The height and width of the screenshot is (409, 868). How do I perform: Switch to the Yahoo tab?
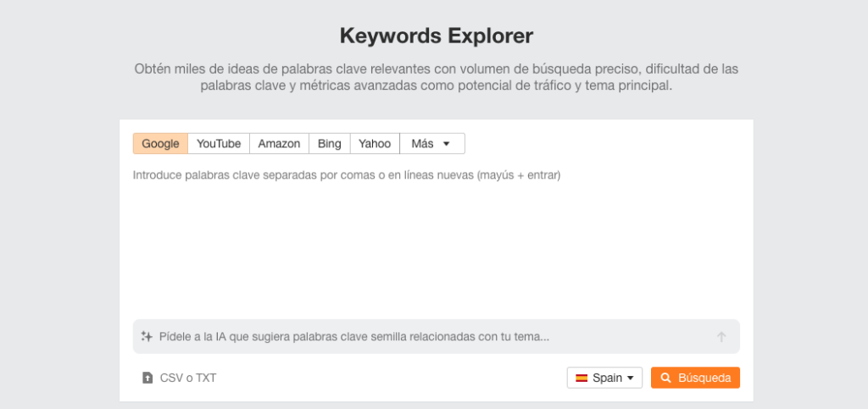[375, 144]
